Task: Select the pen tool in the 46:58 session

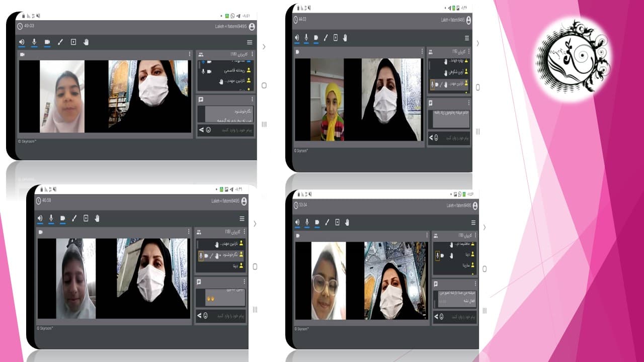Action: point(74,218)
